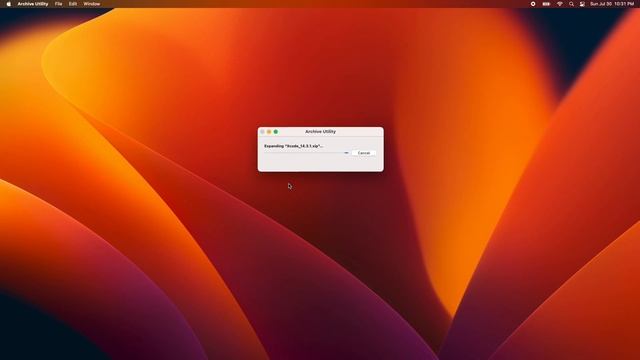Image resolution: width=640 pixels, height=360 pixels.
Task: Click the Archive Utility window title
Action: [x=320, y=131]
